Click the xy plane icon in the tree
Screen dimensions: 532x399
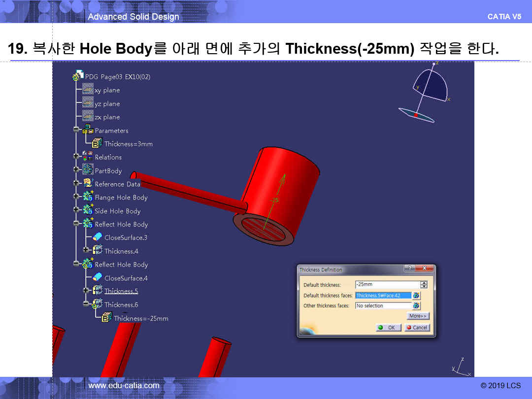coord(88,90)
